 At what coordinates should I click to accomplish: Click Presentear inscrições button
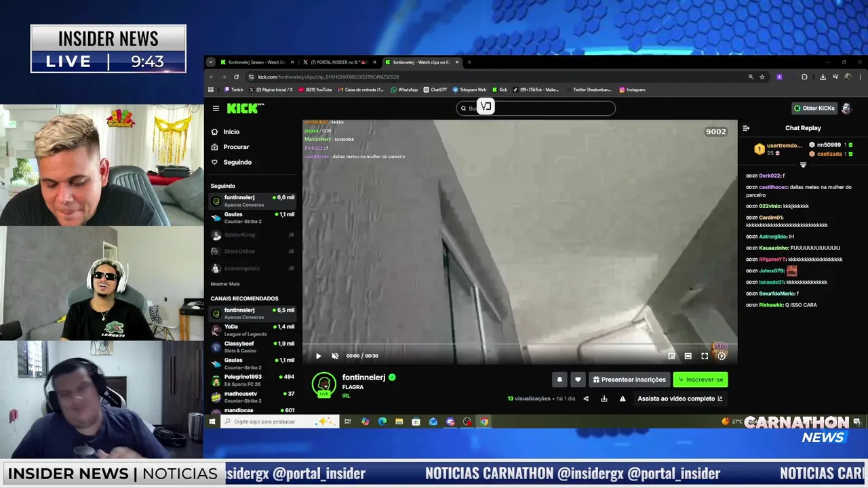pos(629,380)
